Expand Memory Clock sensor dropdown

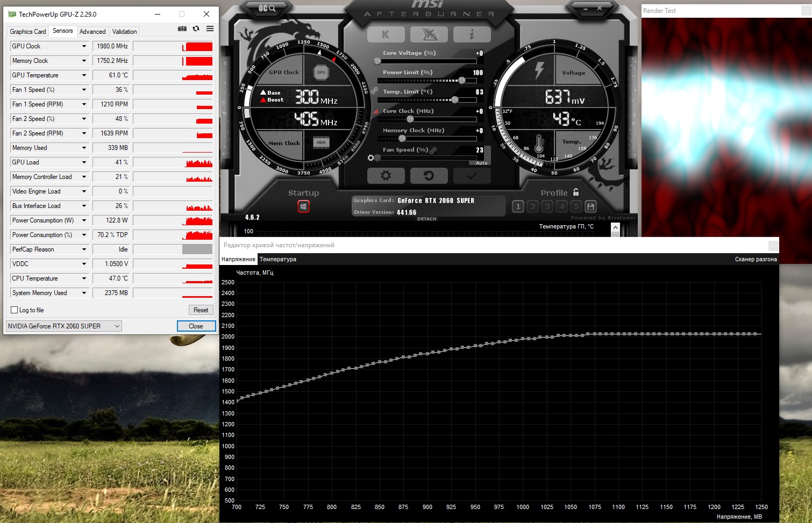pyautogui.click(x=84, y=61)
